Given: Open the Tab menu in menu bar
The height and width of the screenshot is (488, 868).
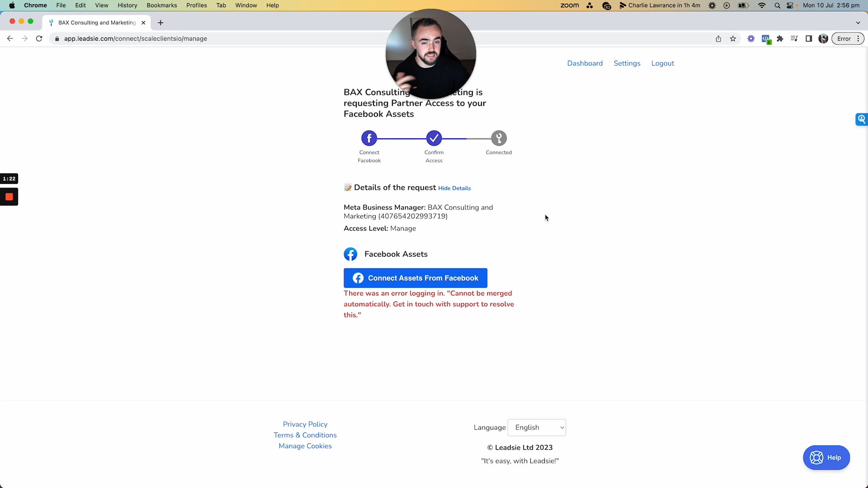Looking at the screenshot, I should pos(221,5).
